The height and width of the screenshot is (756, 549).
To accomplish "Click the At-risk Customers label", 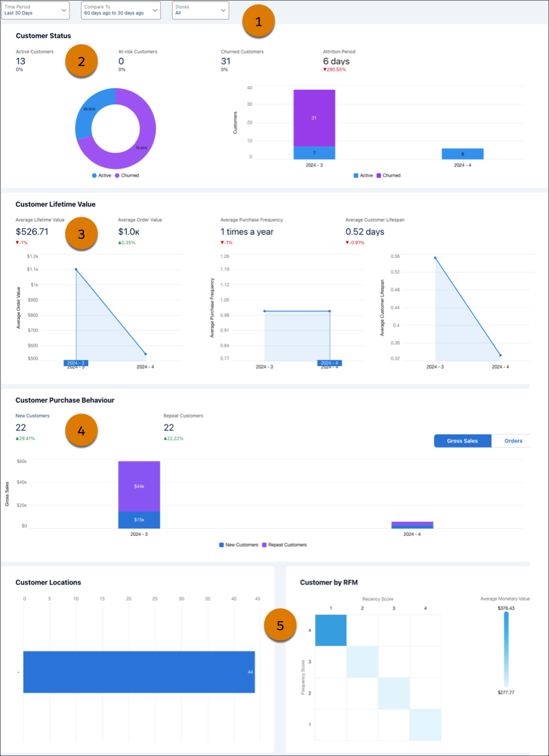I will tap(138, 52).
